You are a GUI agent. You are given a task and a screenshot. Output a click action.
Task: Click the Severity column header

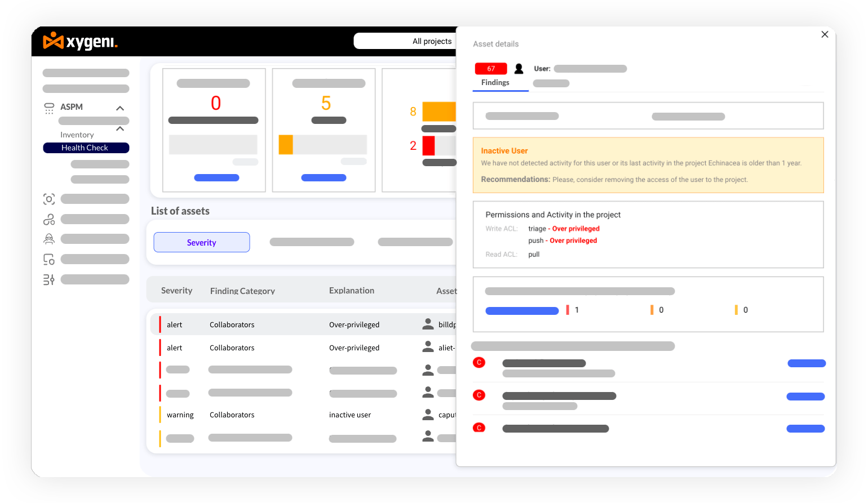click(x=176, y=291)
